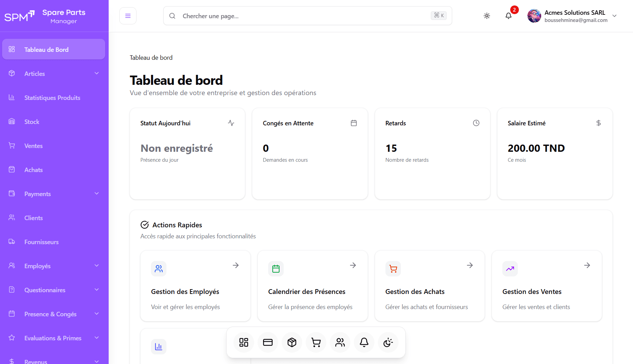The width and height of the screenshot is (633, 364).
Task: Toggle light/dark theme sun icon
Action: (x=487, y=16)
